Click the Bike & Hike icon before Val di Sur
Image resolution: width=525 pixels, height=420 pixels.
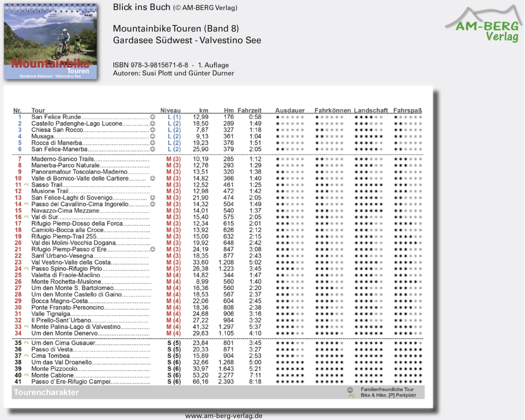point(26,217)
